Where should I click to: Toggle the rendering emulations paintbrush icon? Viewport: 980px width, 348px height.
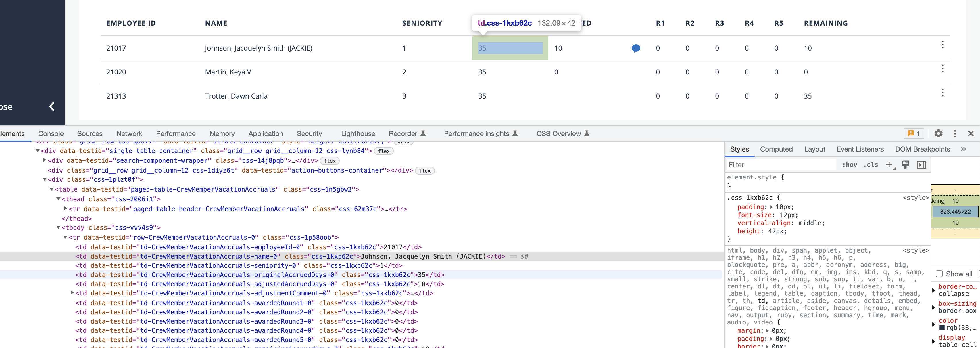[906, 165]
